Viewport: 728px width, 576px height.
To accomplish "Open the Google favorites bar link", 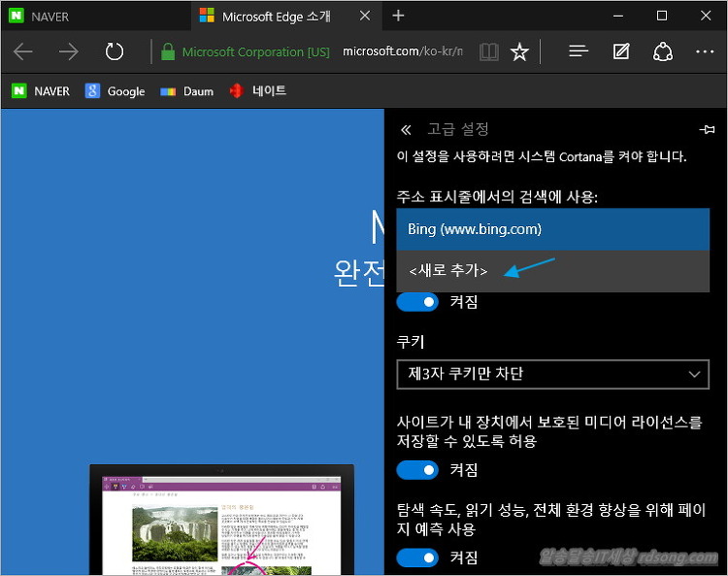I will click(115, 91).
